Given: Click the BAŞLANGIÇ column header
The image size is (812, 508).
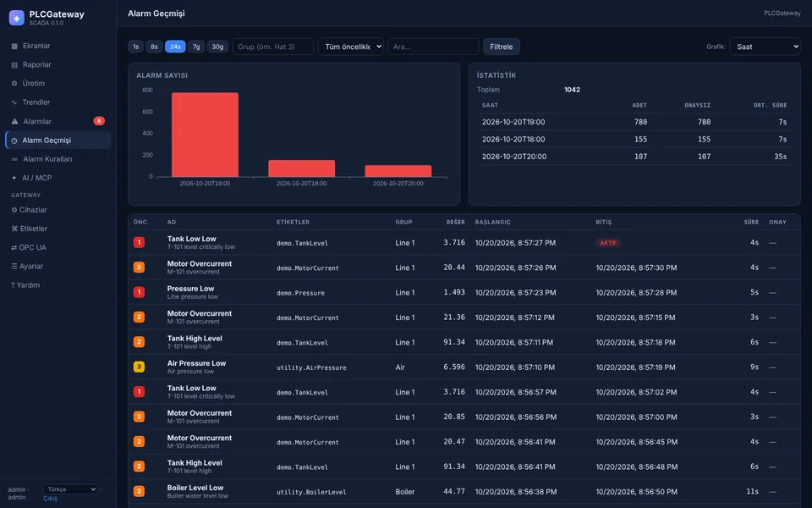Looking at the screenshot, I should [x=492, y=222].
